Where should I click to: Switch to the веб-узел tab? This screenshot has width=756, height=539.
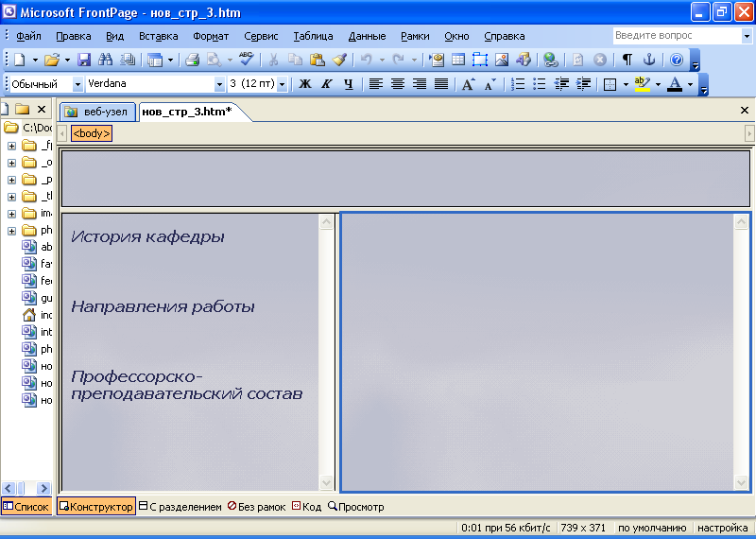pos(96,112)
